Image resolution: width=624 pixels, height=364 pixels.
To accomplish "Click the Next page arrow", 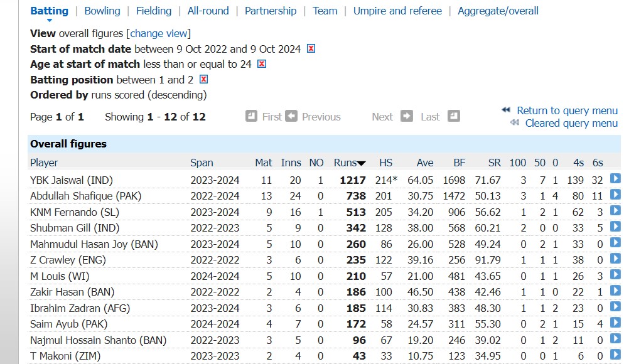I will (x=407, y=117).
